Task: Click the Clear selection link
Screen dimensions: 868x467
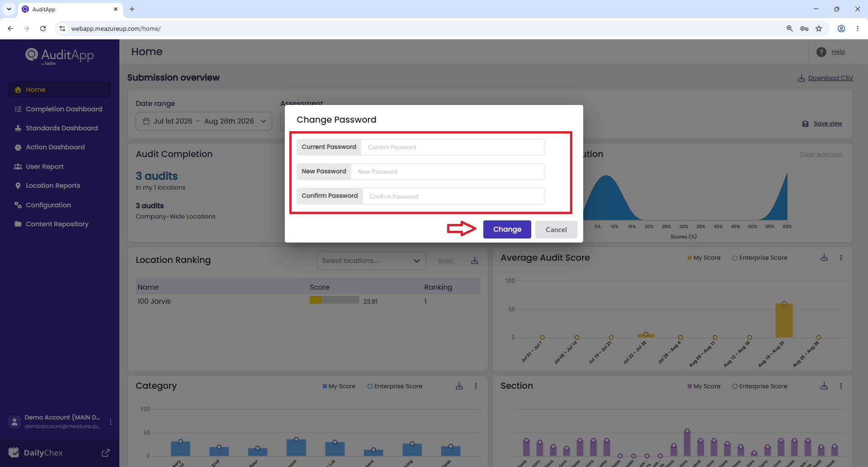Action: coord(821,154)
